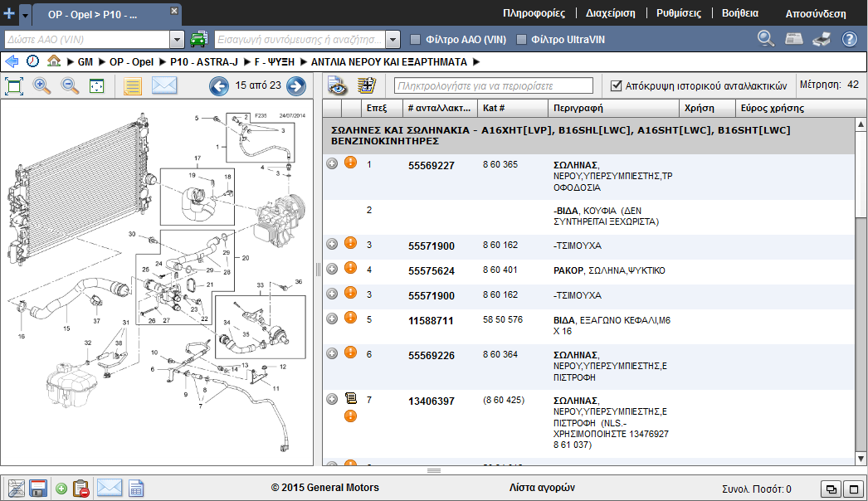
Task: Expand Λίστα αγορών panel
Action: [542, 488]
